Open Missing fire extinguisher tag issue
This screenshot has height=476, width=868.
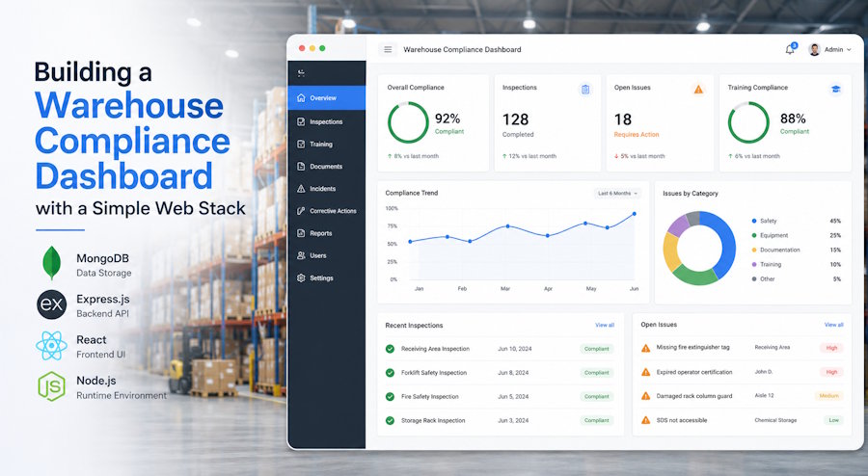point(742,348)
